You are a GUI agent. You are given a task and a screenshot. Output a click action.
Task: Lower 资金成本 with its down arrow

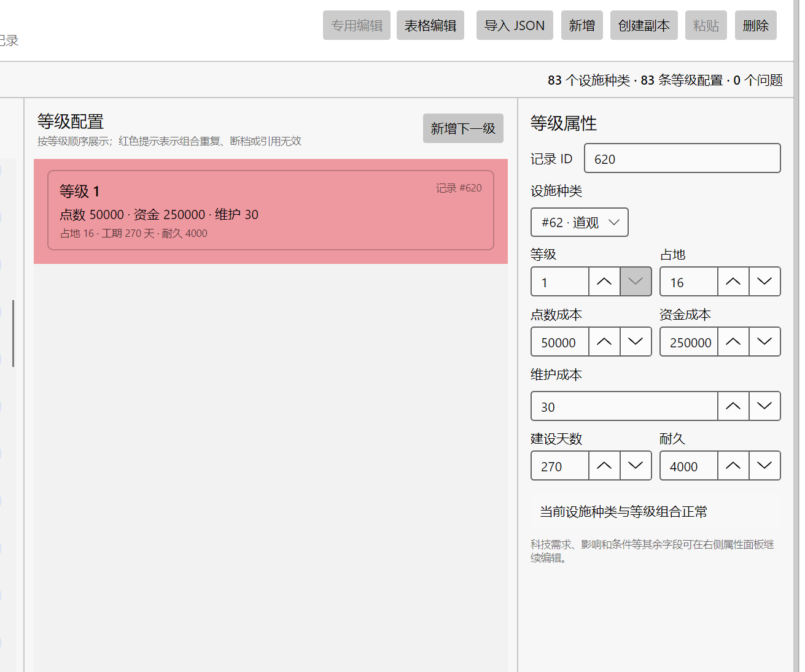pos(764,342)
